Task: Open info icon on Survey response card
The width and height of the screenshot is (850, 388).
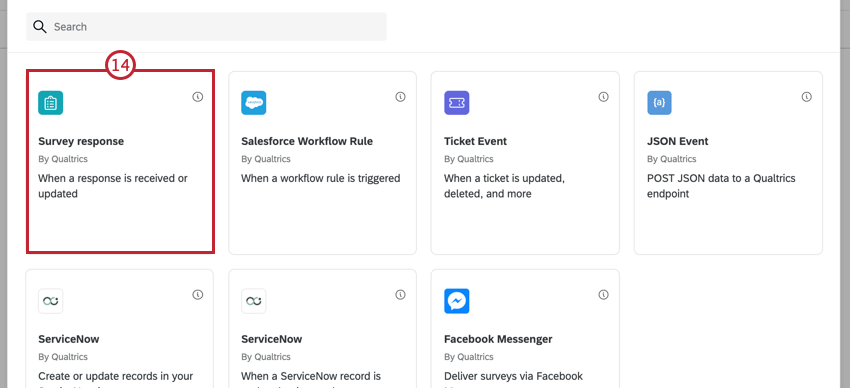Action: pos(198,97)
